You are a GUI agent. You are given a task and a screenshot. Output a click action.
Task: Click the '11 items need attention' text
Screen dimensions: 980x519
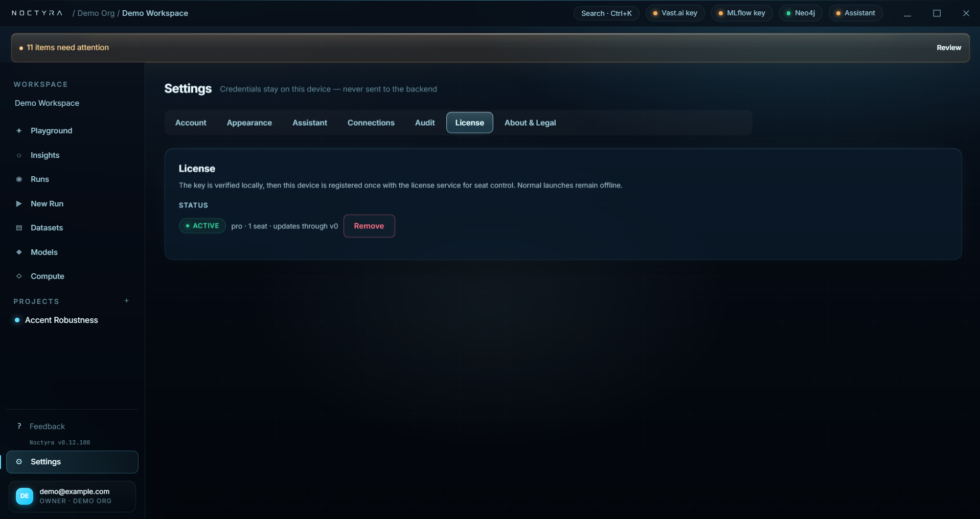[x=67, y=48]
